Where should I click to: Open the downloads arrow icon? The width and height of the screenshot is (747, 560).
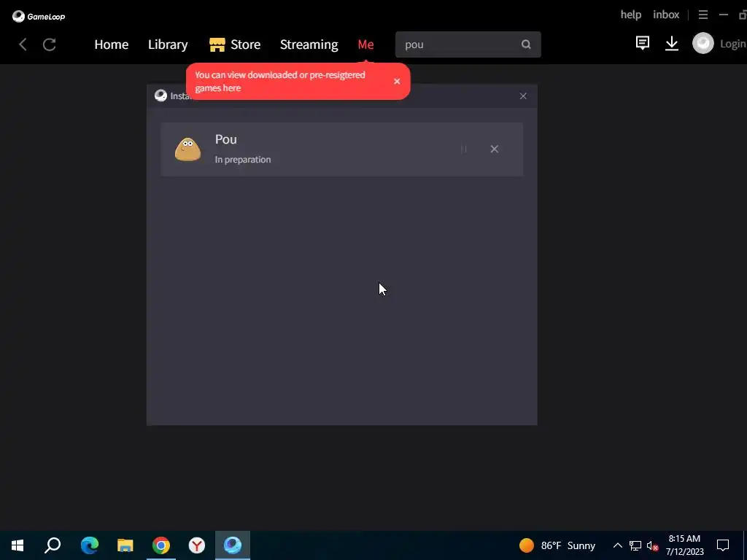[x=672, y=43]
